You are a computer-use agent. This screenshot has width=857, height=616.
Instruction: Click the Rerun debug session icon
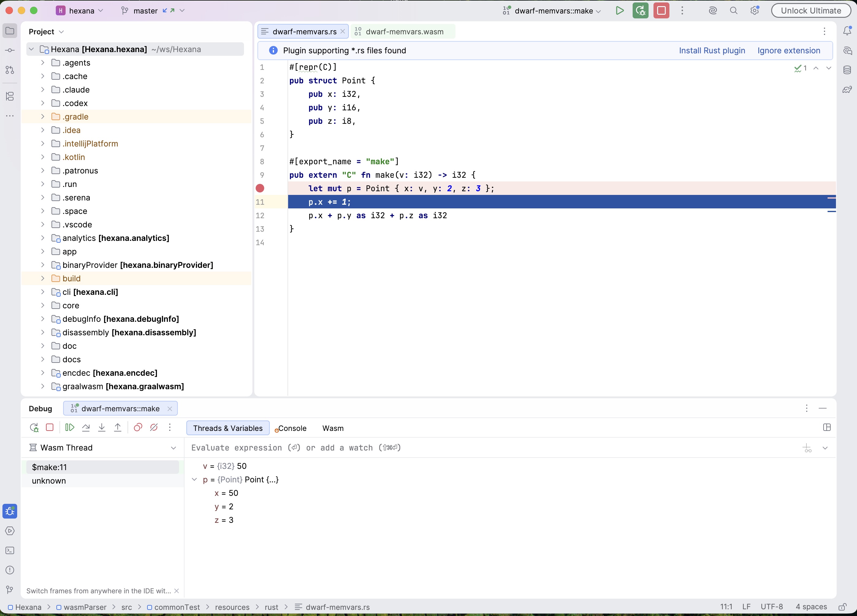point(34,428)
